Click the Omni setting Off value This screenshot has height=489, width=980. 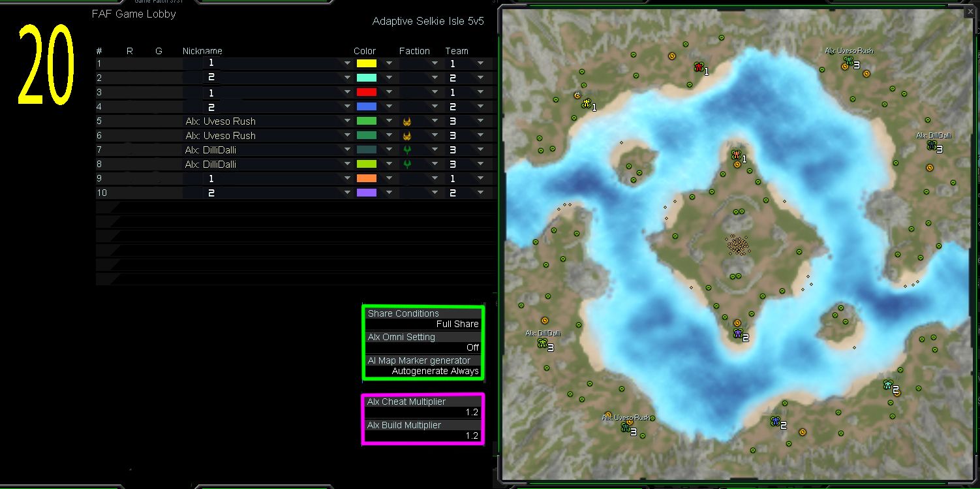[x=472, y=348]
